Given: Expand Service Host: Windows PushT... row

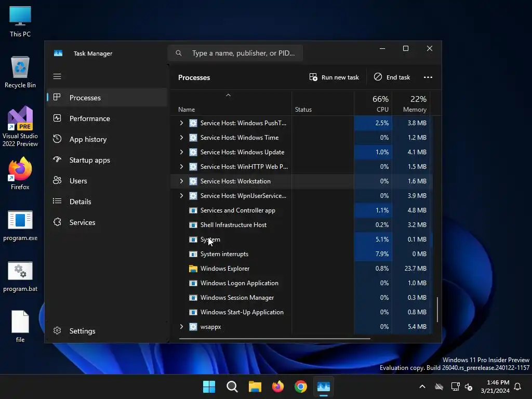Looking at the screenshot, I should click(181, 123).
